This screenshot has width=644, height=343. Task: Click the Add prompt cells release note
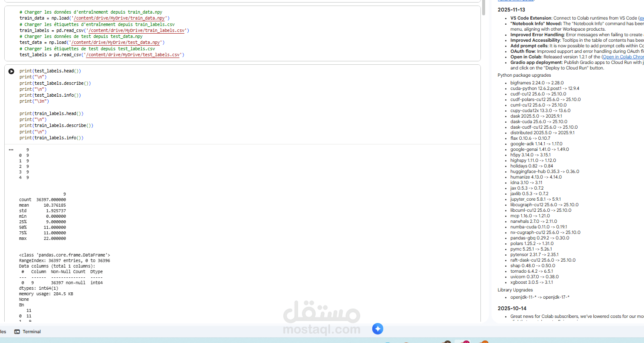(577, 46)
